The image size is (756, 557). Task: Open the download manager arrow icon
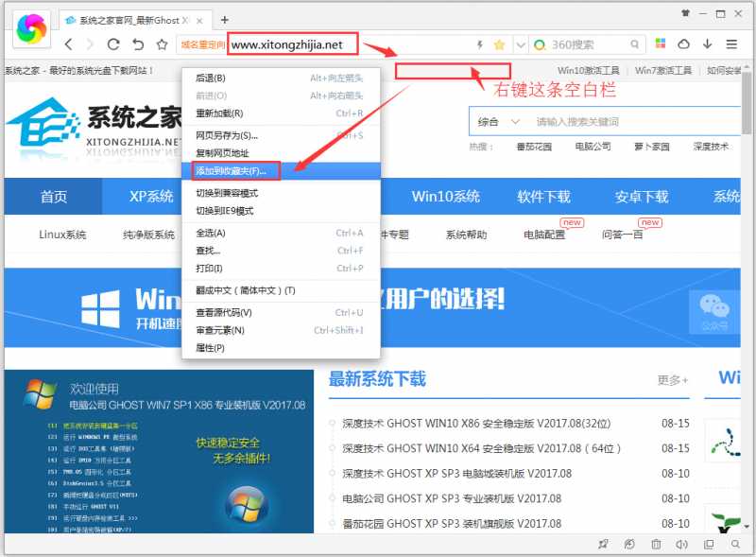707,44
